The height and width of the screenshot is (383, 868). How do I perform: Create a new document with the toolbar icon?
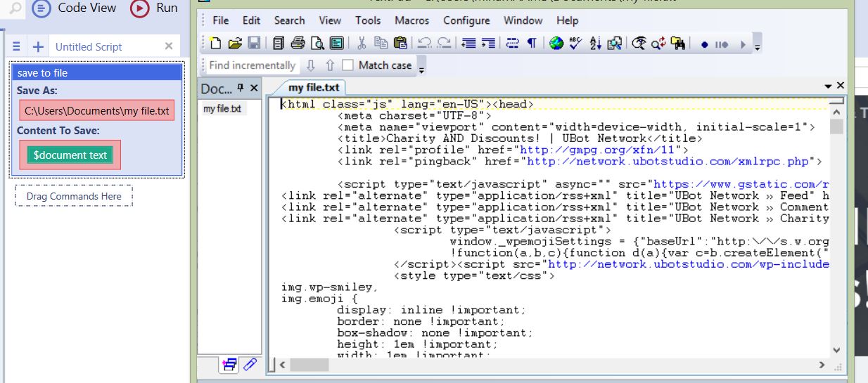[x=216, y=44]
